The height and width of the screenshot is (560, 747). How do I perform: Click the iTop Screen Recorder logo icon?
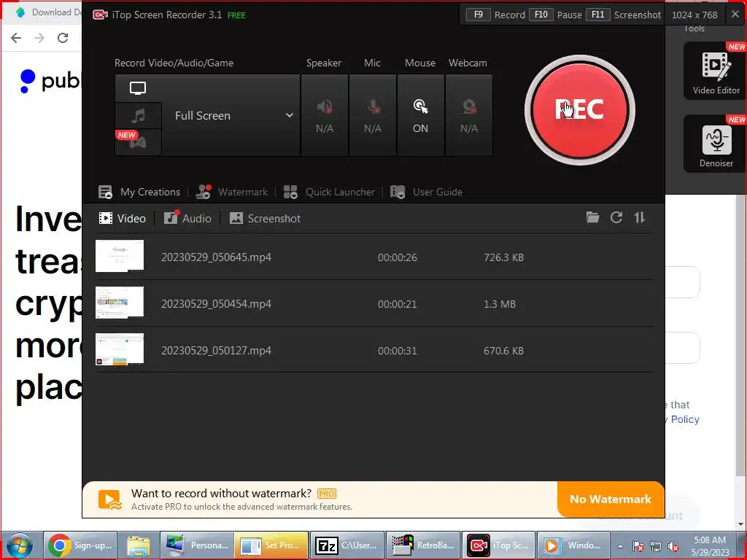pos(100,15)
